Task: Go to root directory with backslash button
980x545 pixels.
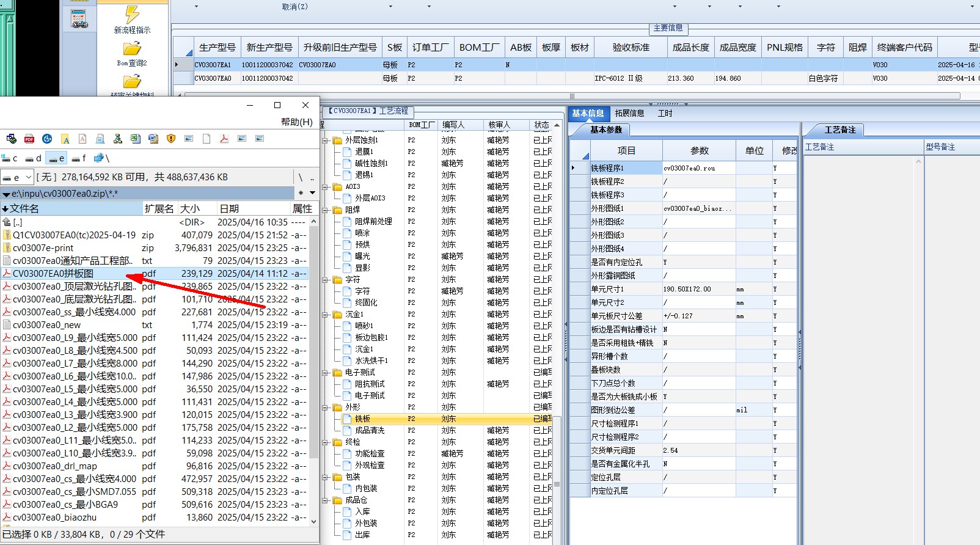Action: coord(301,177)
